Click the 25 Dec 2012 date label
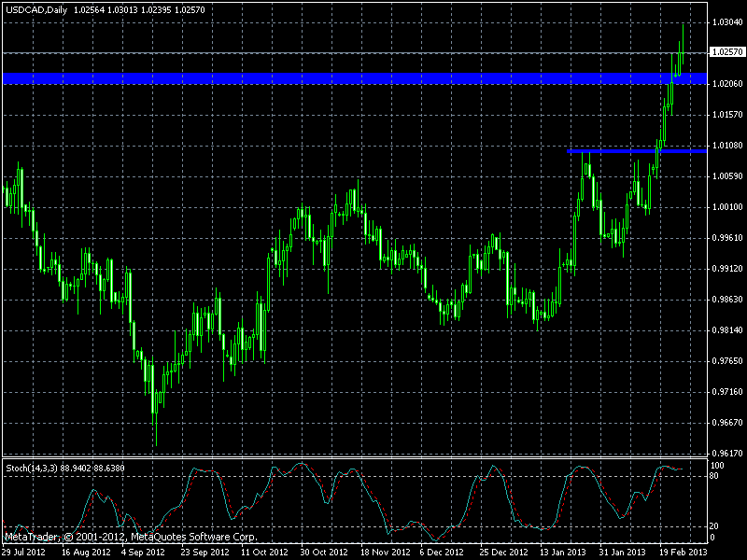 (503, 553)
